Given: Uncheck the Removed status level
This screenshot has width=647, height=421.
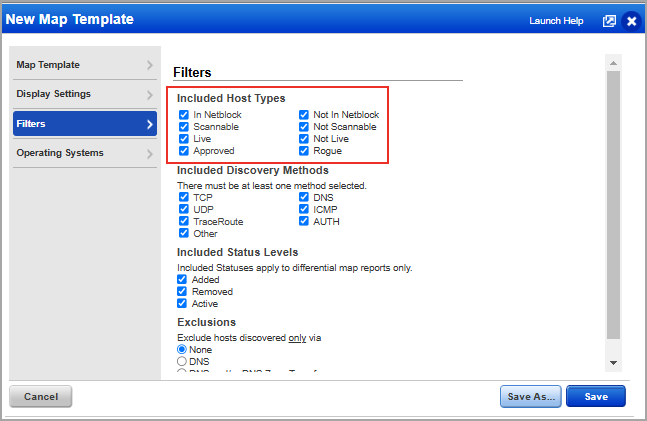Looking at the screenshot, I should 182,291.
